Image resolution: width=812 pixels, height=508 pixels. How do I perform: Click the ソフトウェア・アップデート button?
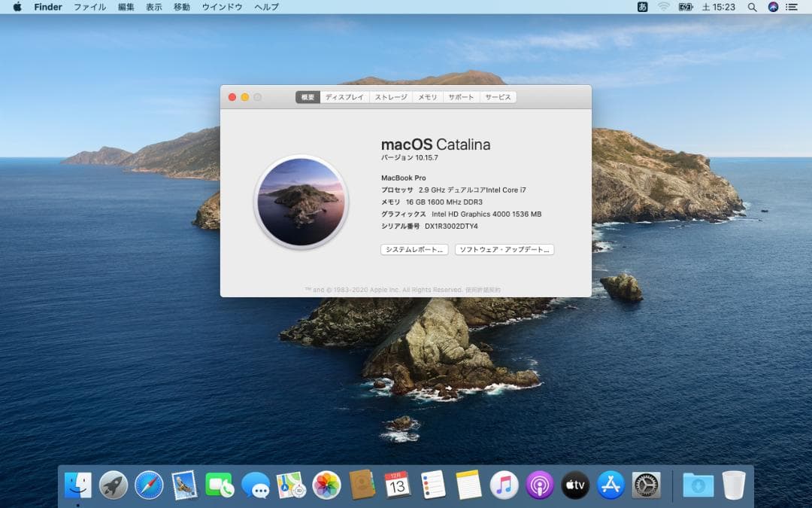(x=504, y=249)
